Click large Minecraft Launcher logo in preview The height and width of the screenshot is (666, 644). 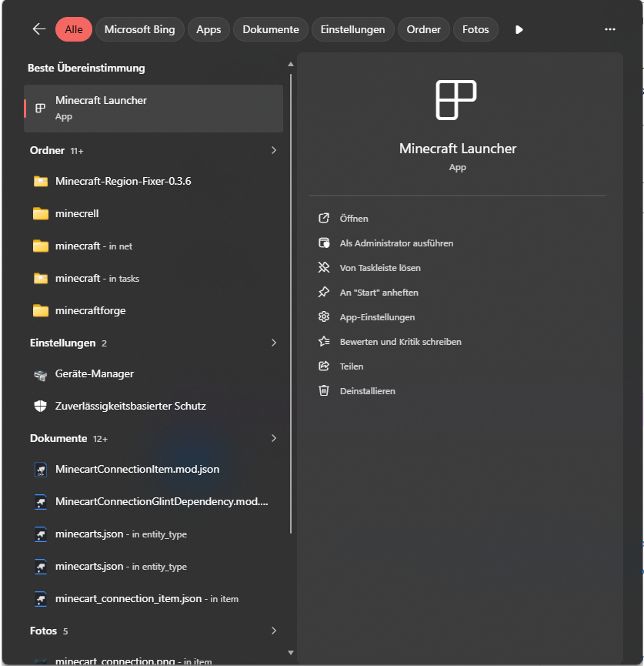pyautogui.click(x=456, y=100)
